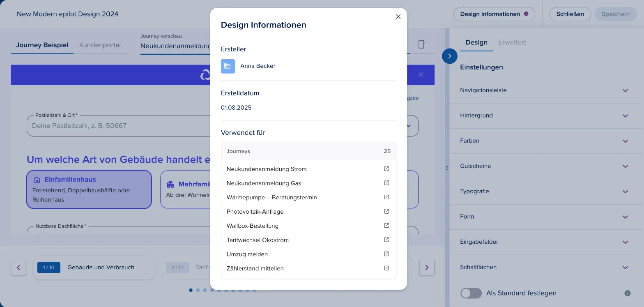The width and height of the screenshot is (644, 307).
Task: Expand the Hintergrund settings section
Action: (x=545, y=116)
